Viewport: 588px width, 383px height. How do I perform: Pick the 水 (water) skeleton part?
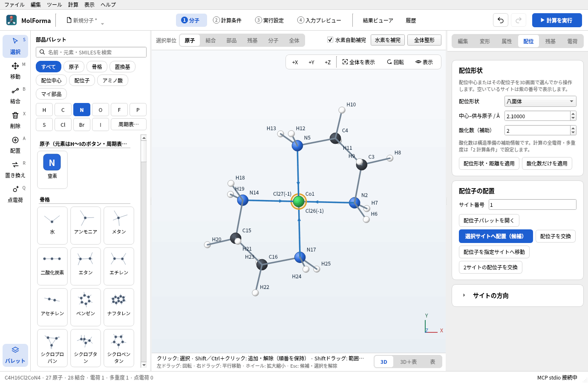coord(52,226)
